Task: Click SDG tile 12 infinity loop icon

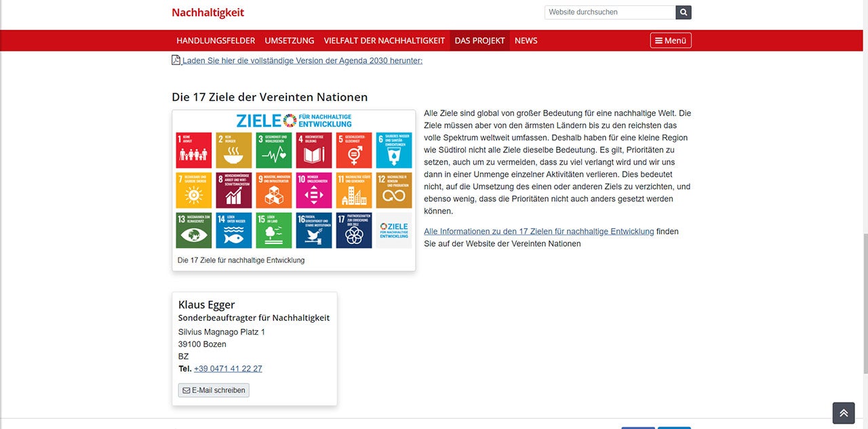Action: pyautogui.click(x=394, y=197)
